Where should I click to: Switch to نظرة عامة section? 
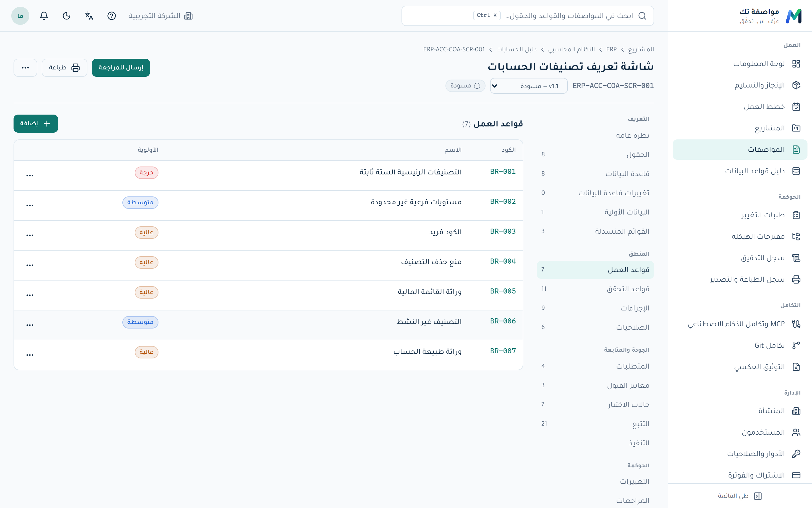click(x=595, y=135)
